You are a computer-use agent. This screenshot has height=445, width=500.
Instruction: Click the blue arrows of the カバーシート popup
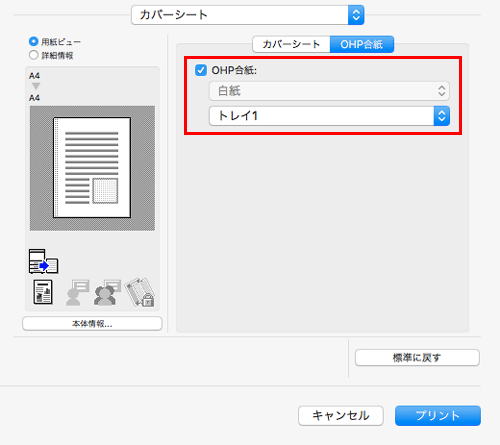(x=356, y=15)
